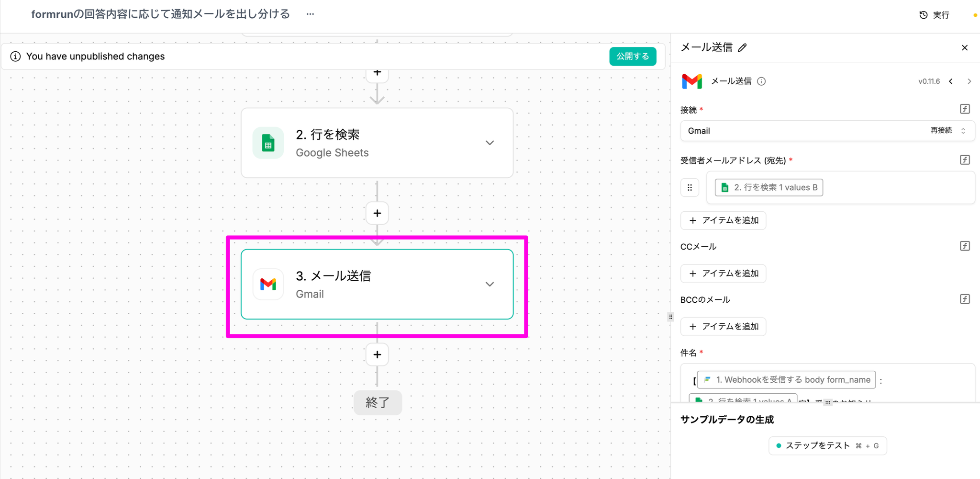Image resolution: width=980 pixels, height=479 pixels.
Task: Click the 公開する publish button
Action: [x=632, y=56]
